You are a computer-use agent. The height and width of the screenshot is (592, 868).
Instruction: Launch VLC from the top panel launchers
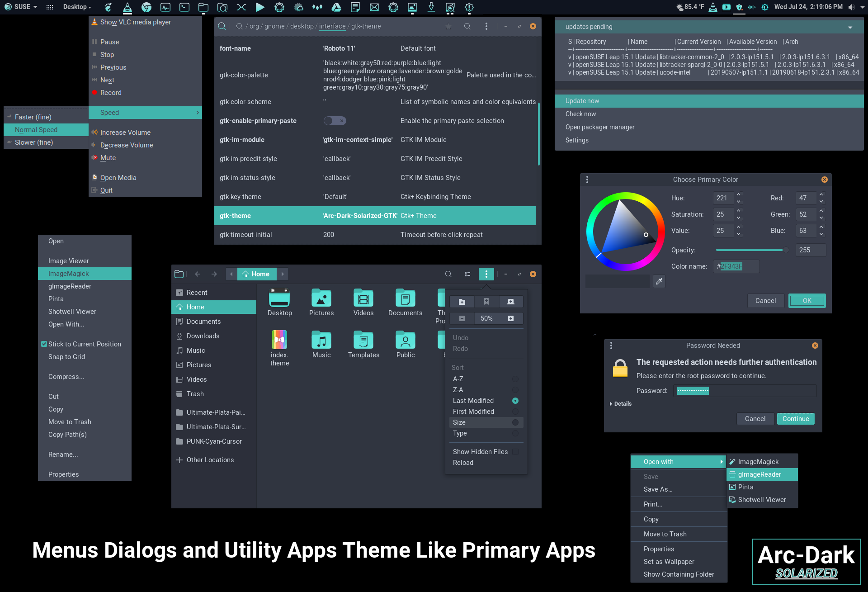tap(127, 7)
